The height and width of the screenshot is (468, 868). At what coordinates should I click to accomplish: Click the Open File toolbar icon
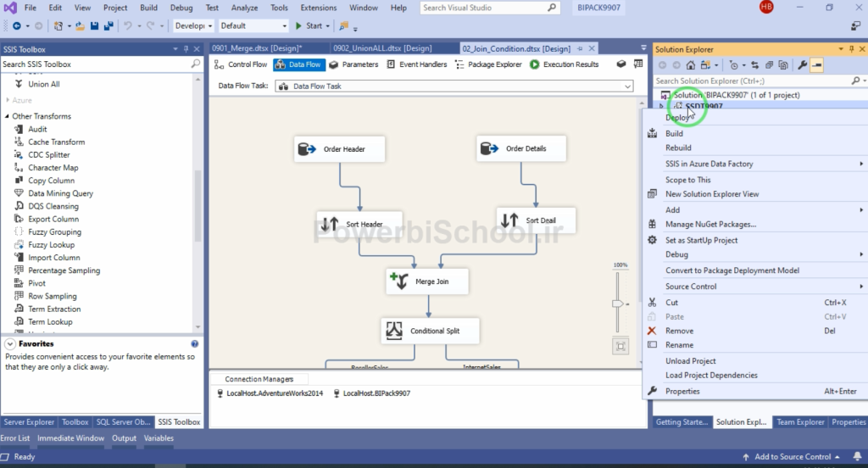click(80, 25)
